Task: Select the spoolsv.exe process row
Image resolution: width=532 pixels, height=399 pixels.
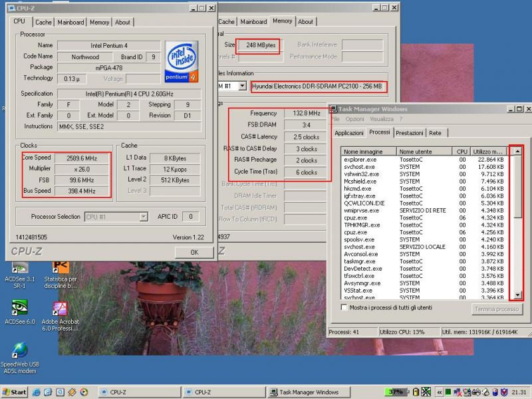Action: pos(424,239)
